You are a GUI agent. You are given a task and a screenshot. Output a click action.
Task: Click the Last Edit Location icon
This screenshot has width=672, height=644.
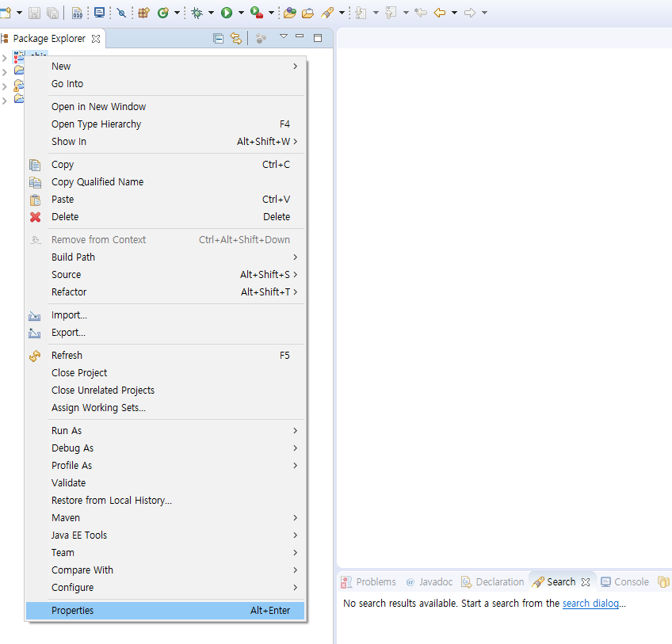coord(421,13)
